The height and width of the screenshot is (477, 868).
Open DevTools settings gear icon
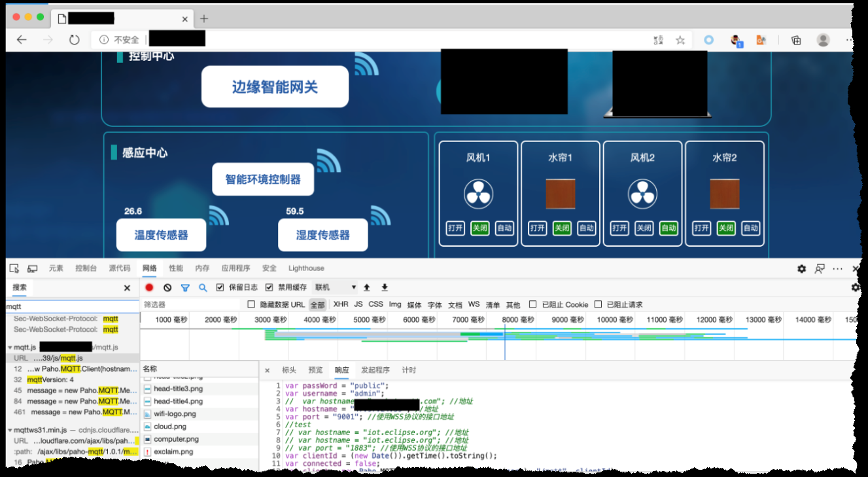(x=801, y=268)
